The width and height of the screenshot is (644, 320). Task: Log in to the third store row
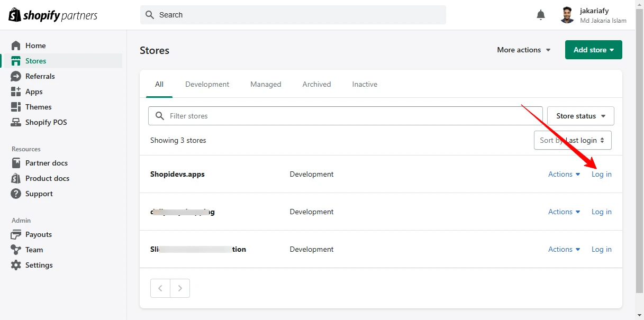tap(601, 249)
